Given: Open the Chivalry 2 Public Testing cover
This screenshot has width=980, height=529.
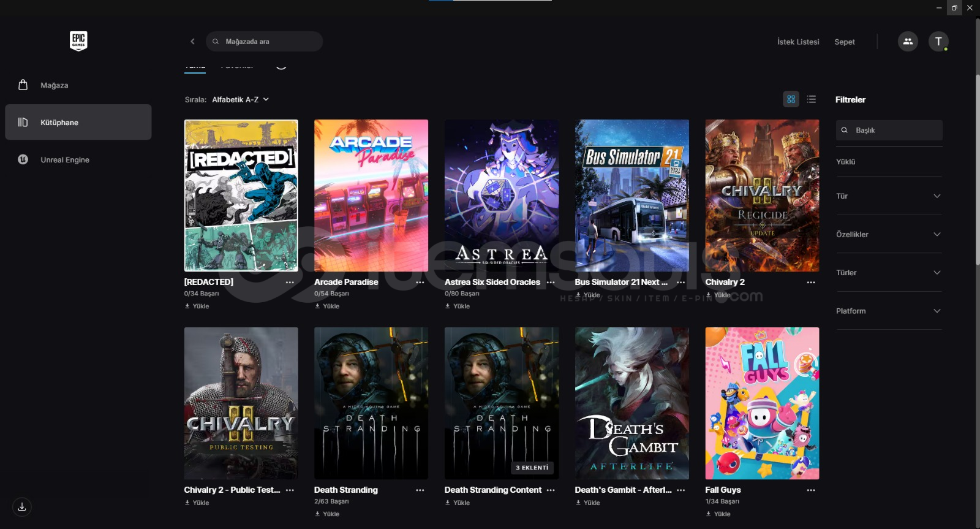Looking at the screenshot, I should pos(241,403).
